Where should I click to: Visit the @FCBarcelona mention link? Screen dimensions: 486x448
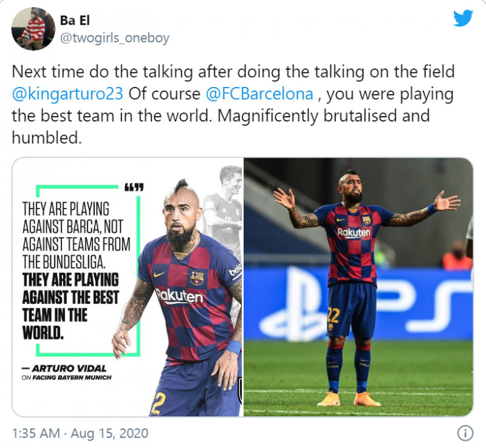point(259,94)
